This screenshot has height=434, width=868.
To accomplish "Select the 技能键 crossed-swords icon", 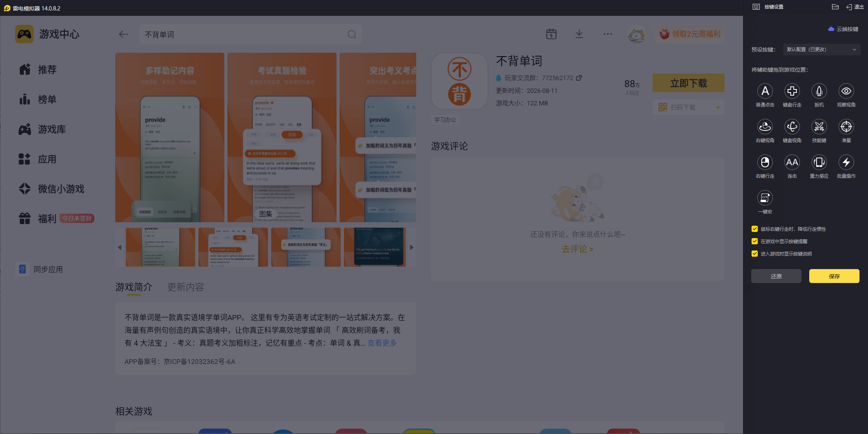I will (819, 127).
